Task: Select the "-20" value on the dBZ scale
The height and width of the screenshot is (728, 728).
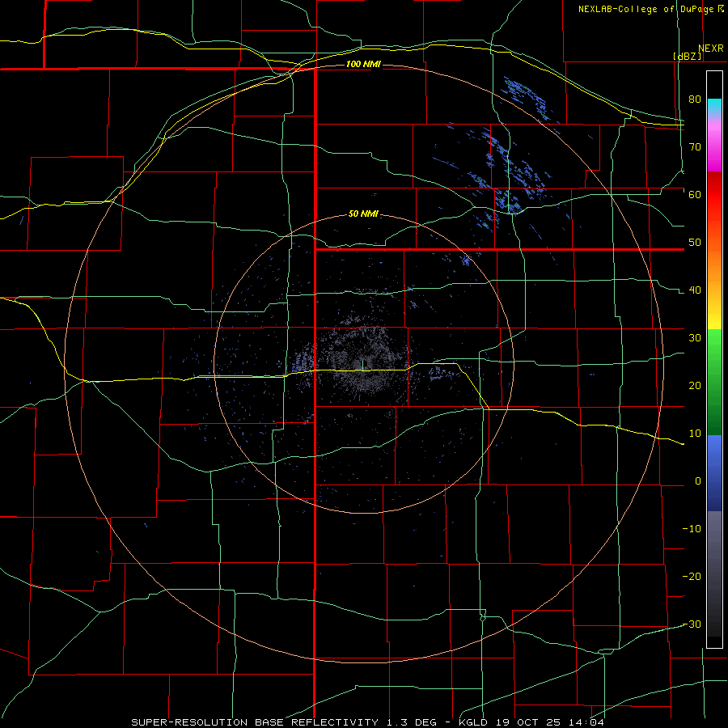Action: point(692,576)
